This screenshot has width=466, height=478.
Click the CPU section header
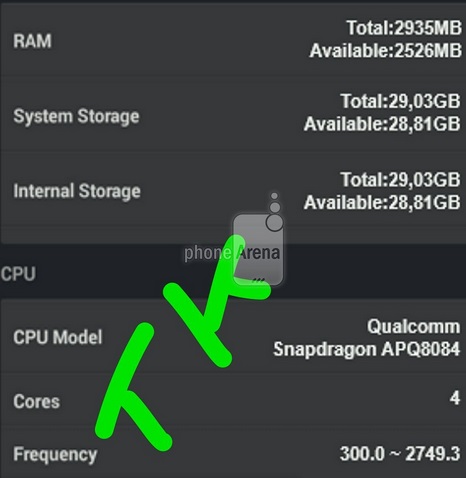(x=18, y=274)
